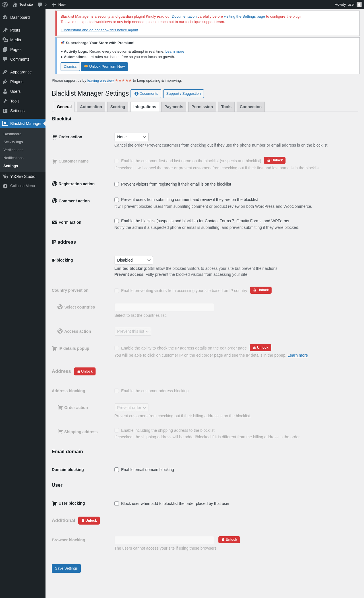This screenshot has height=598, width=364.
Task: Click the comments bubble icon in admin bar
Action: [x=40, y=5]
